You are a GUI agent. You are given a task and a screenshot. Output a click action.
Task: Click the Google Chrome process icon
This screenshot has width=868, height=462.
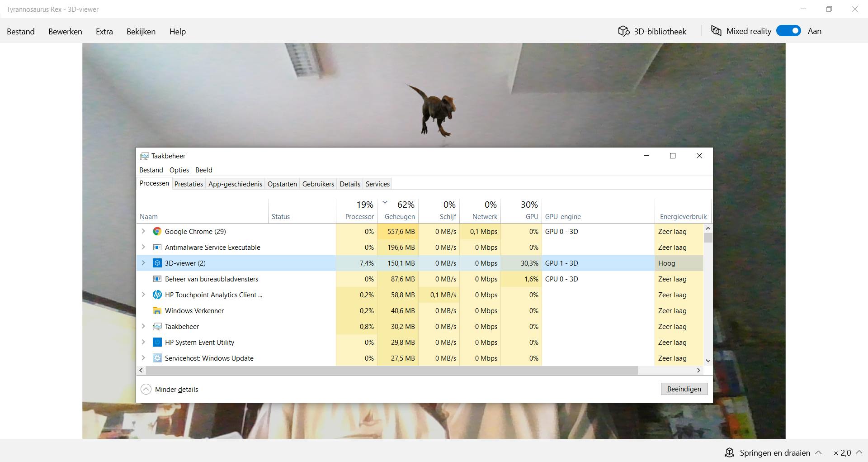[157, 231]
